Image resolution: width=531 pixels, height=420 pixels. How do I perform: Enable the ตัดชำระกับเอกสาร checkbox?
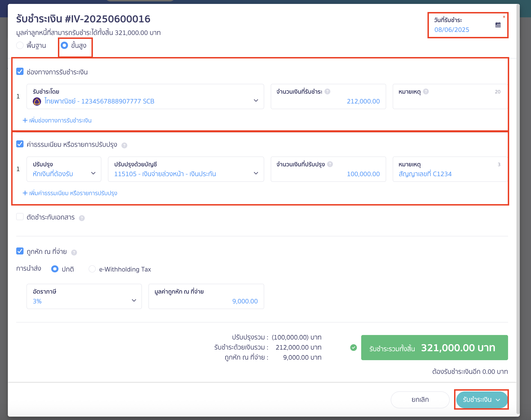coord(20,217)
